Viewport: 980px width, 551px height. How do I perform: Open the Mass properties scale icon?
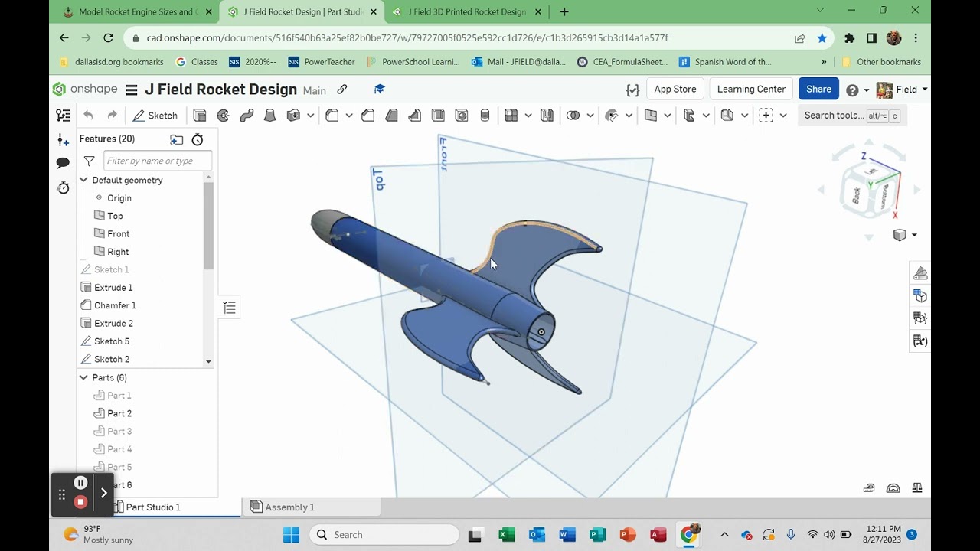click(x=917, y=487)
